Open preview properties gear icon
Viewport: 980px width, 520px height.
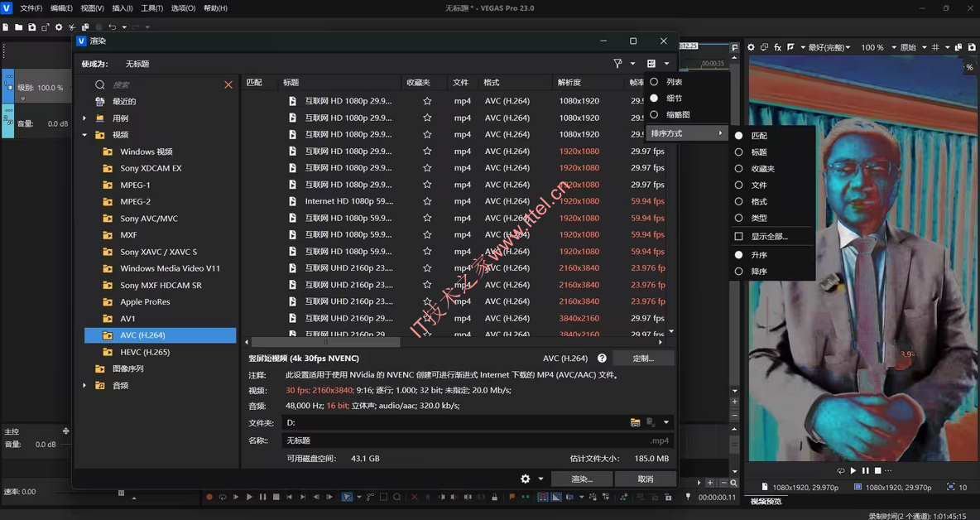coord(751,48)
